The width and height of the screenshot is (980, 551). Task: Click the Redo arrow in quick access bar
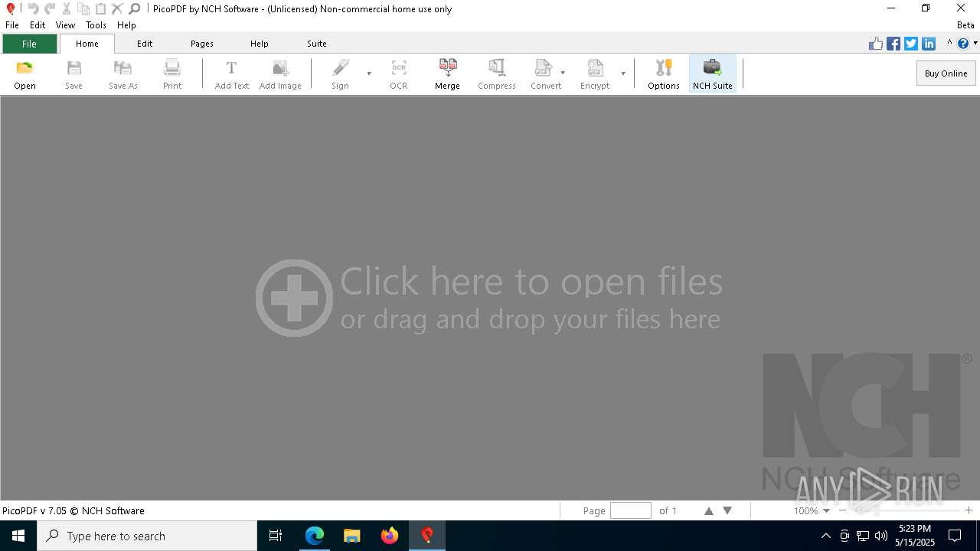pos(50,8)
